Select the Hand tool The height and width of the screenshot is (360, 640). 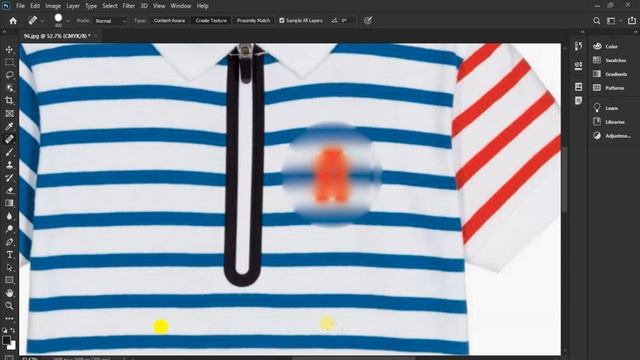(9, 293)
